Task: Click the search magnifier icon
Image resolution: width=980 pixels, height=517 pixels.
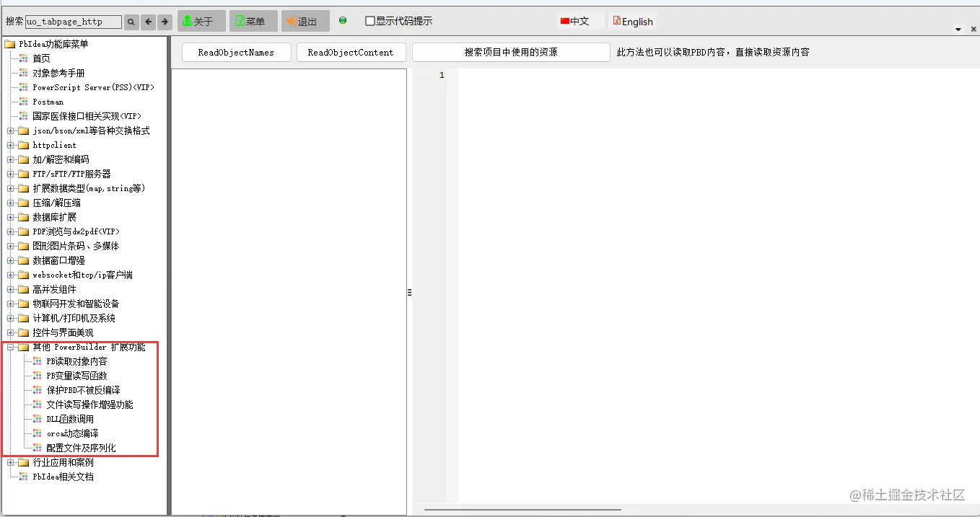Action: [131, 21]
